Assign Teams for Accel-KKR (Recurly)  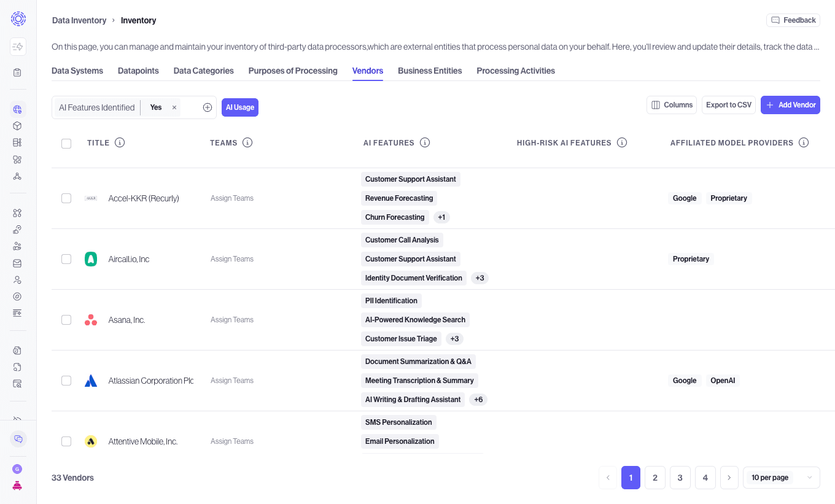(x=232, y=198)
